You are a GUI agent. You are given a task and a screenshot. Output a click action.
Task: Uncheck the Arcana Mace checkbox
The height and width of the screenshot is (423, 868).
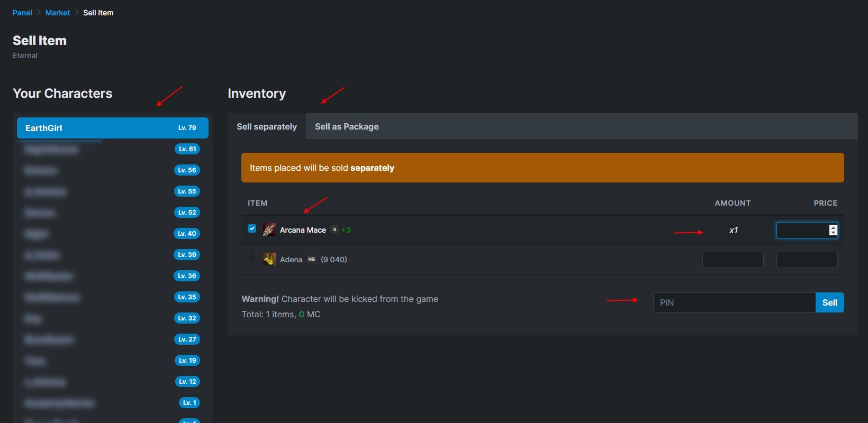coord(252,228)
